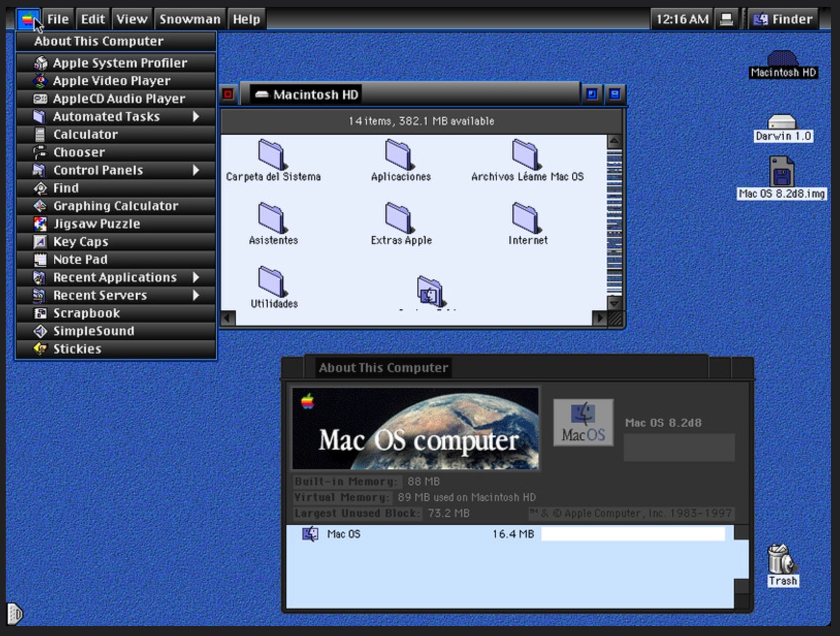Click About This Computer window title

point(383,368)
